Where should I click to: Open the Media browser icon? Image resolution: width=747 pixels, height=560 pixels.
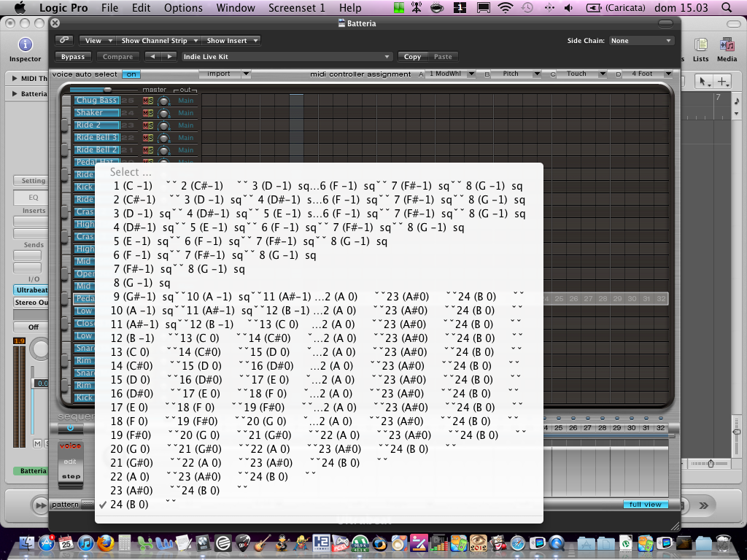727,44
